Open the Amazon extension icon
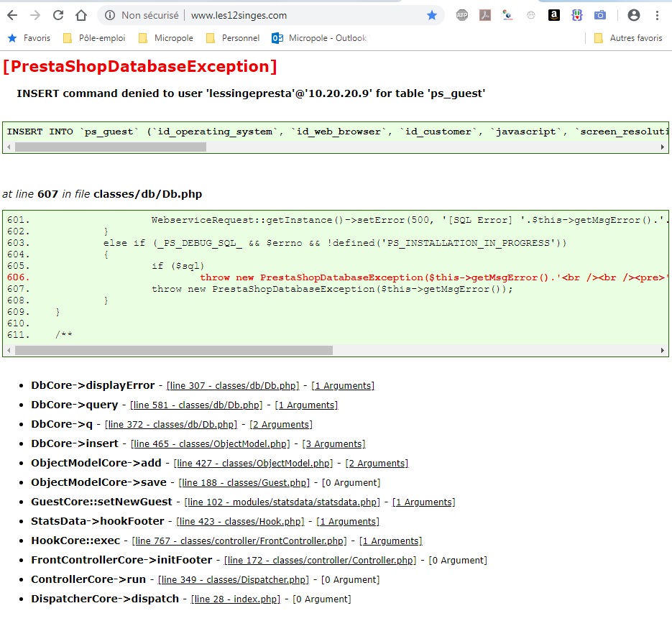This screenshot has height=621, width=672. point(553,15)
